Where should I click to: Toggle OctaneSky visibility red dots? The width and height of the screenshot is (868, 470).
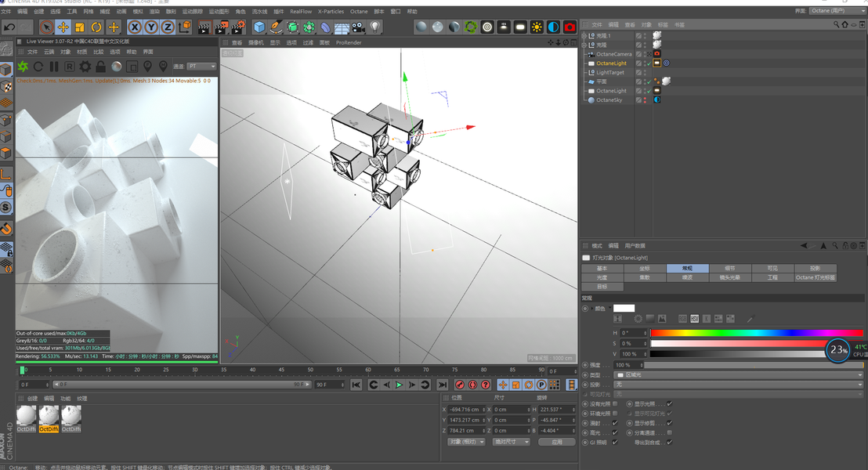pos(645,100)
